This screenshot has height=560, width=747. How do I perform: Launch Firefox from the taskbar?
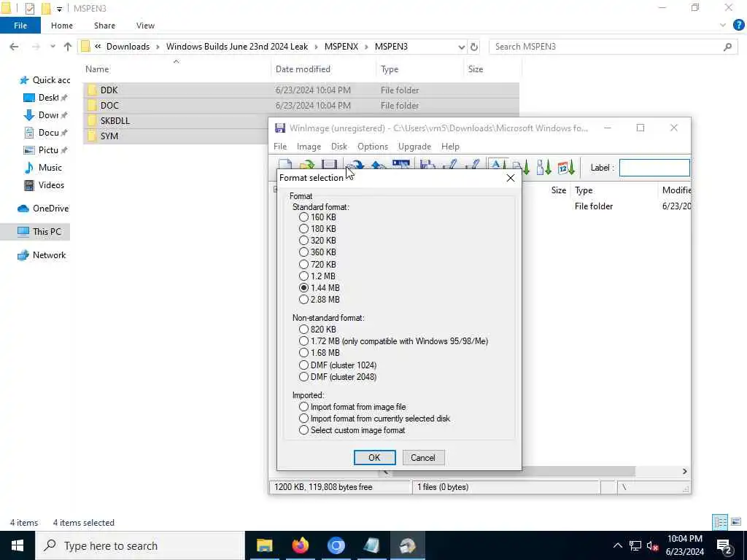coord(300,545)
